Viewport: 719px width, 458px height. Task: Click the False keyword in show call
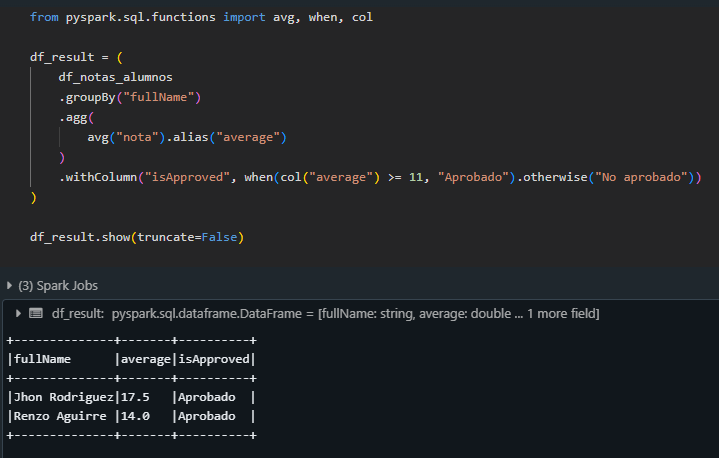click(x=219, y=237)
